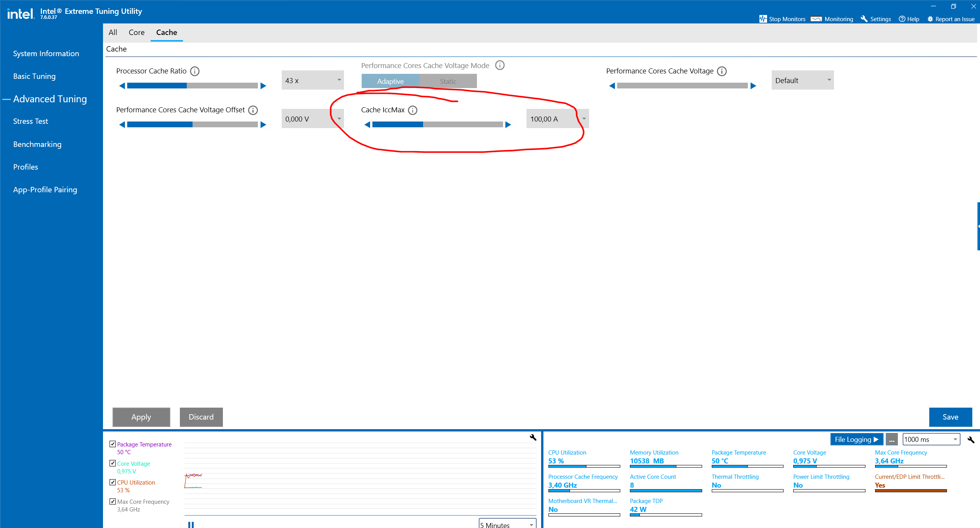980x528 pixels.
Task: Open Settings wrench in top bar
Action: pyautogui.click(x=864, y=19)
